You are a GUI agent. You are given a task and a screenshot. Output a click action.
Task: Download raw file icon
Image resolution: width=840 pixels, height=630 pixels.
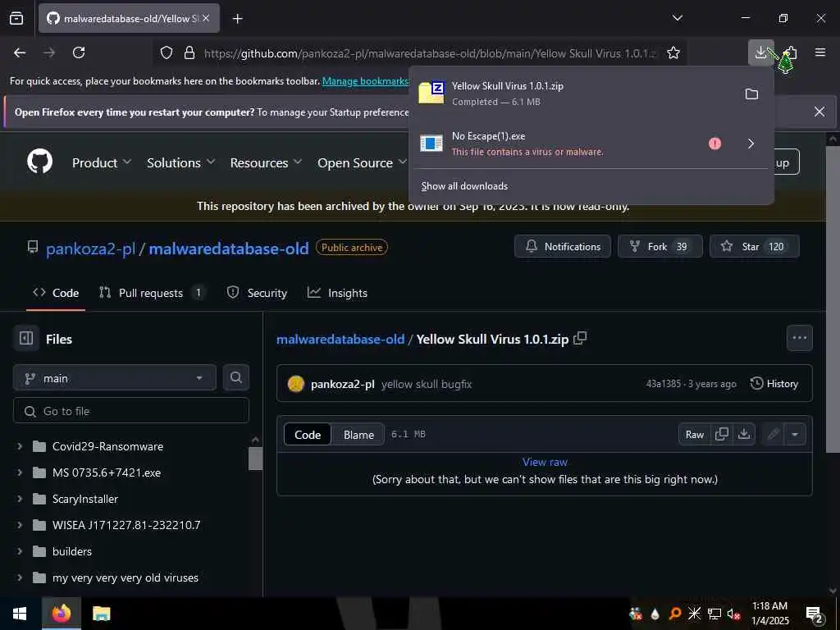[744, 435]
